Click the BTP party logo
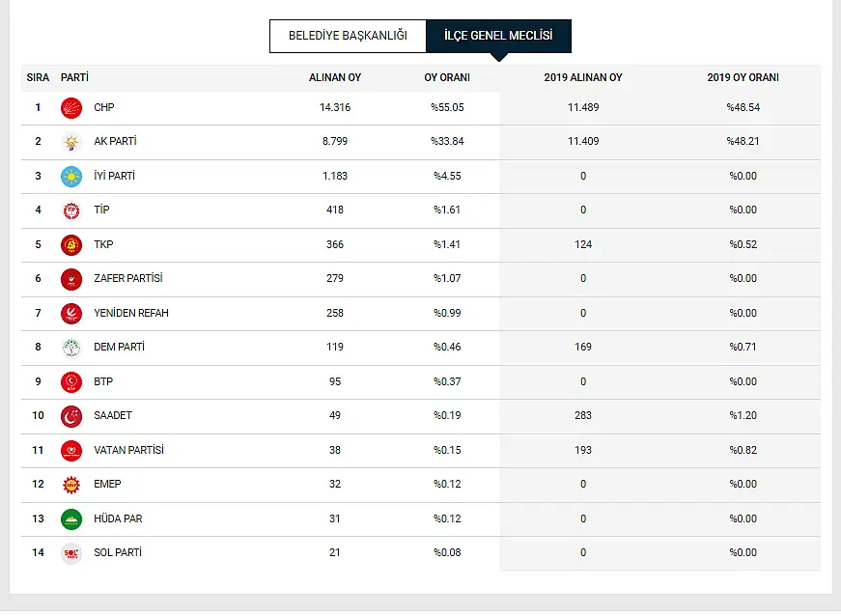The width and height of the screenshot is (841, 616). (x=71, y=382)
